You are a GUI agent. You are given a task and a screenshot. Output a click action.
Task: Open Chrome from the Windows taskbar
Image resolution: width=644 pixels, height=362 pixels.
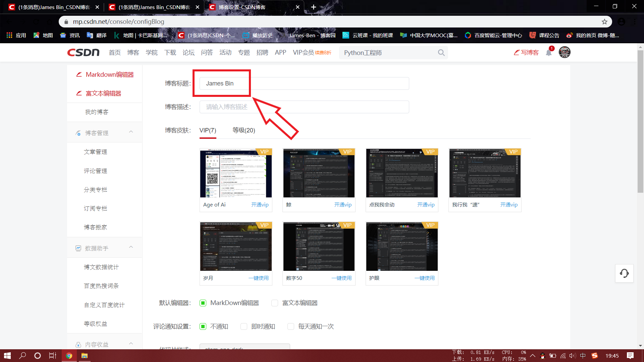(x=69, y=356)
